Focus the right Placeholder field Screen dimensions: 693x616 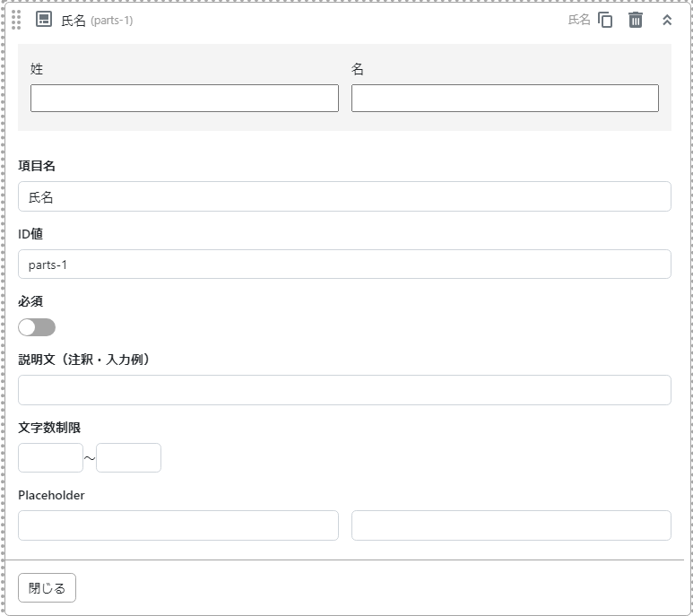[511, 525]
